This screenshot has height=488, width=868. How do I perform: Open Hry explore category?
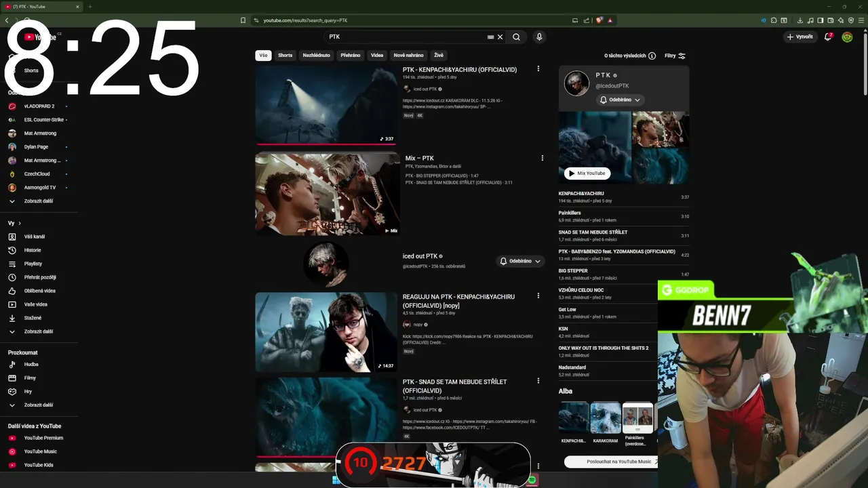pyautogui.click(x=28, y=392)
